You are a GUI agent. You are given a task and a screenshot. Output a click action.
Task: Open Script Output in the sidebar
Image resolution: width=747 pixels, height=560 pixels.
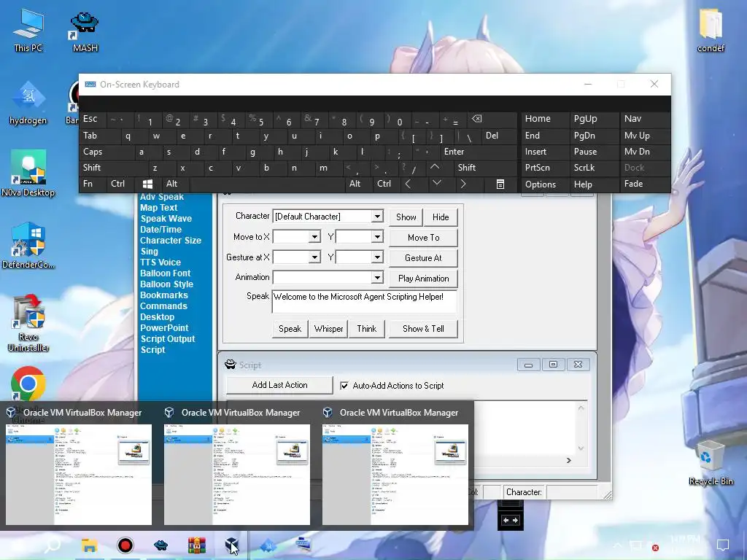(168, 339)
